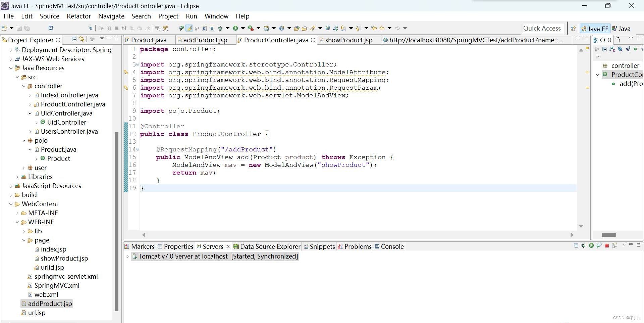Click the Run Last Tool external tools icon
Image resolution: width=644 pixels, height=323 pixels.
pos(251,28)
